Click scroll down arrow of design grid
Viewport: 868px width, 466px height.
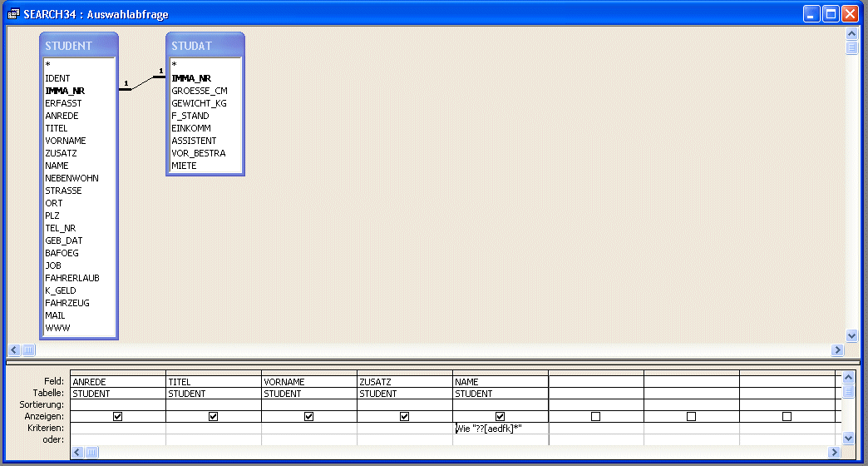pyautogui.click(x=848, y=439)
